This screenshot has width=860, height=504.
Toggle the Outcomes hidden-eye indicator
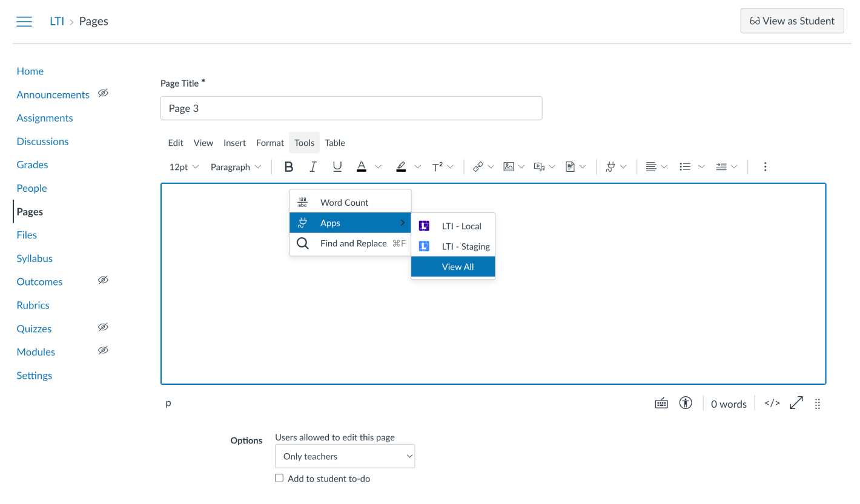104,281
